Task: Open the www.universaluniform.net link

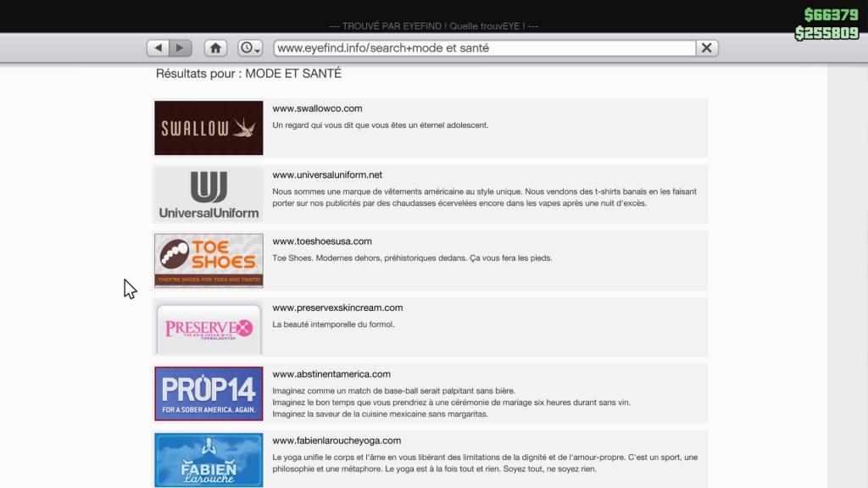Action: point(327,175)
